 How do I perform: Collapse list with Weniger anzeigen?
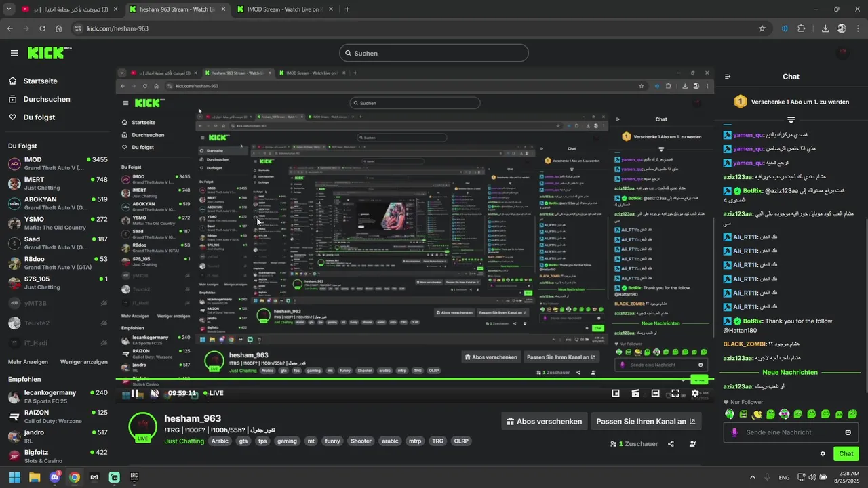tap(84, 362)
